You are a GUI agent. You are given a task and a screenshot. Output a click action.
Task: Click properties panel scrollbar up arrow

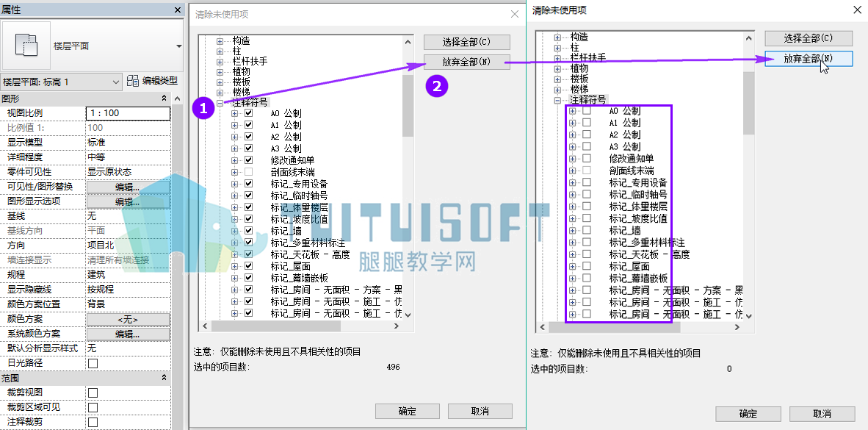click(178, 98)
